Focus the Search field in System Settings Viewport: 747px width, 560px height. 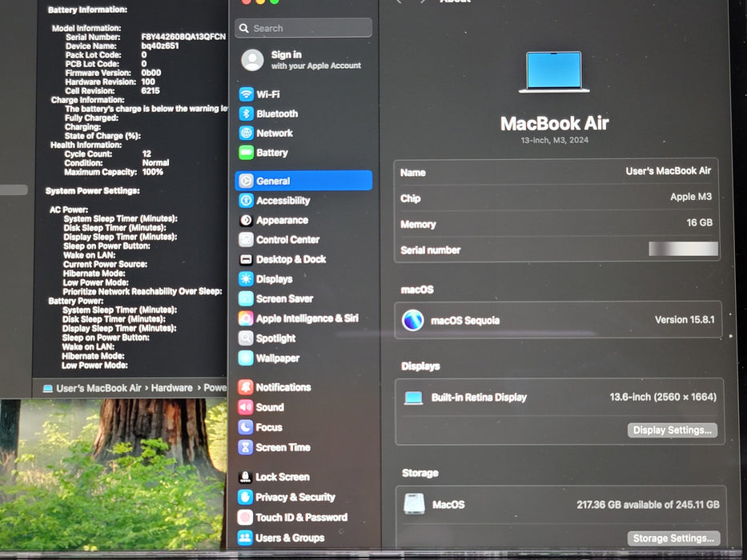tap(303, 28)
